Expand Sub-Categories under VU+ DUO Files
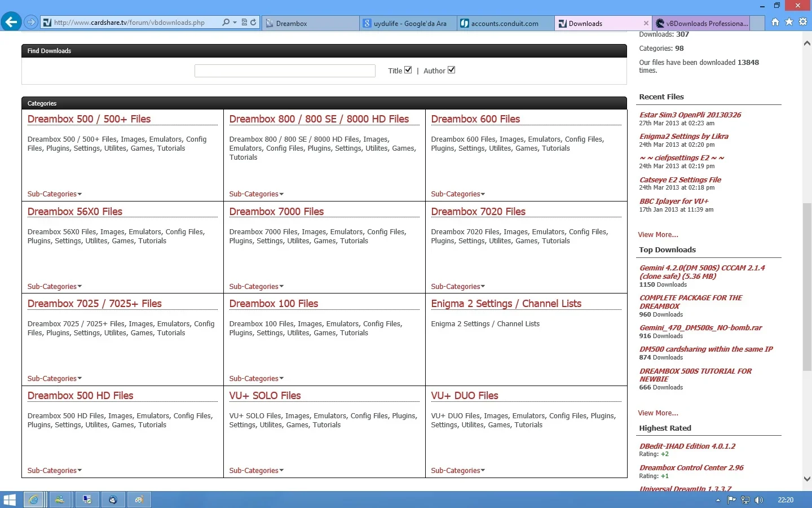Image resolution: width=812 pixels, height=508 pixels. 458,471
